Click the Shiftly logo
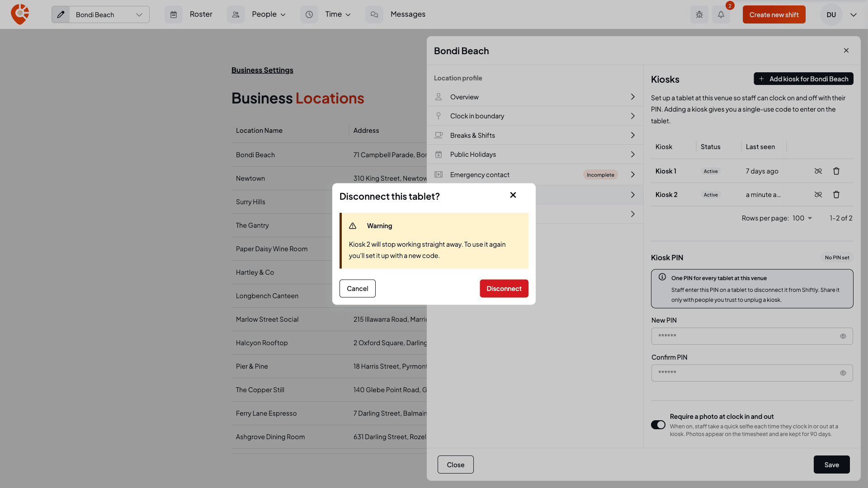 click(20, 14)
